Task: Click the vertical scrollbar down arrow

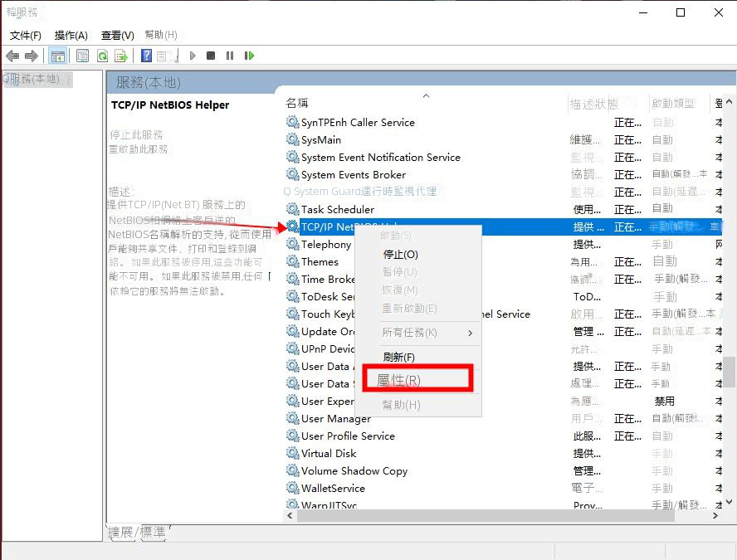Action: tap(729, 502)
